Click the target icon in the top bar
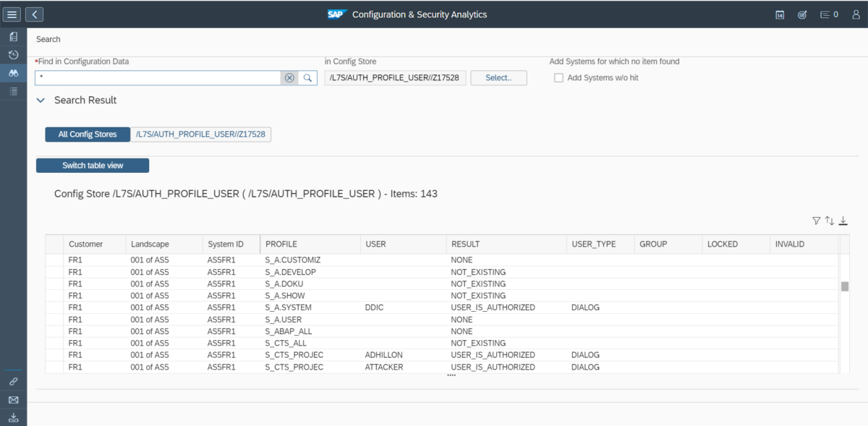The height and width of the screenshot is (426, 868). pos(801,14)
